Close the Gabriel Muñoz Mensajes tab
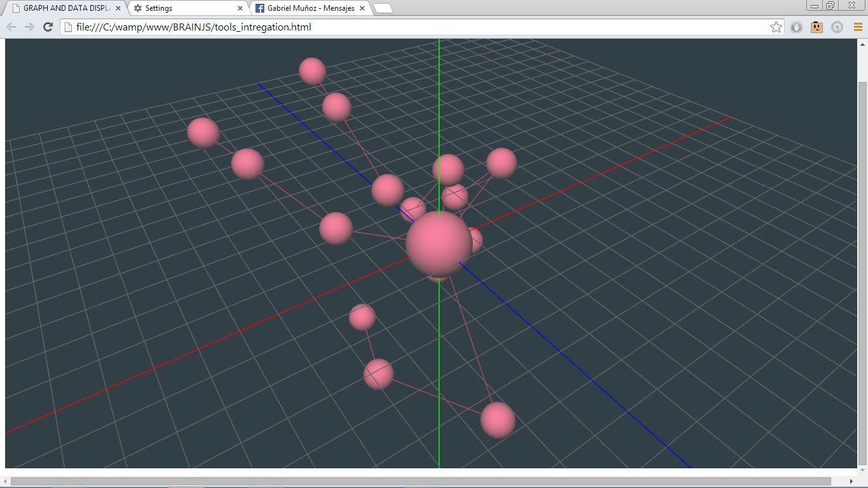Screen dimensions: 868x488 click(x=362, y=8)
